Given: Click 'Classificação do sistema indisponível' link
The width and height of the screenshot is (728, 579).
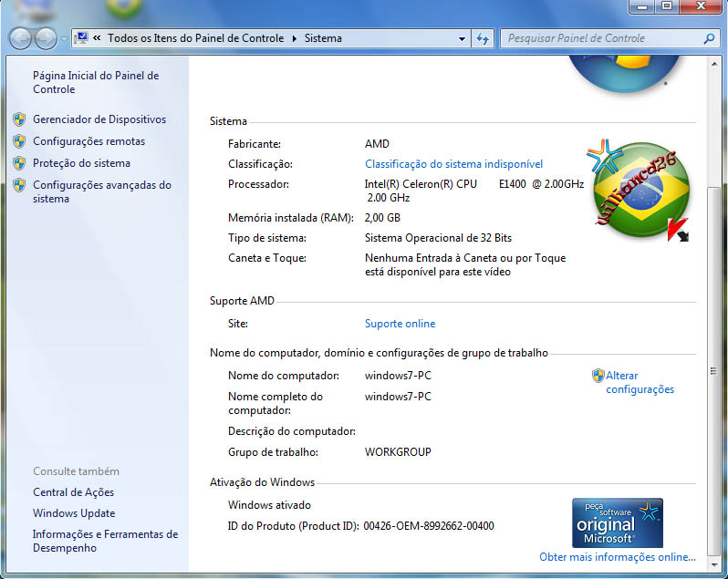Looking at the screenshot, I should click(453, 164).
